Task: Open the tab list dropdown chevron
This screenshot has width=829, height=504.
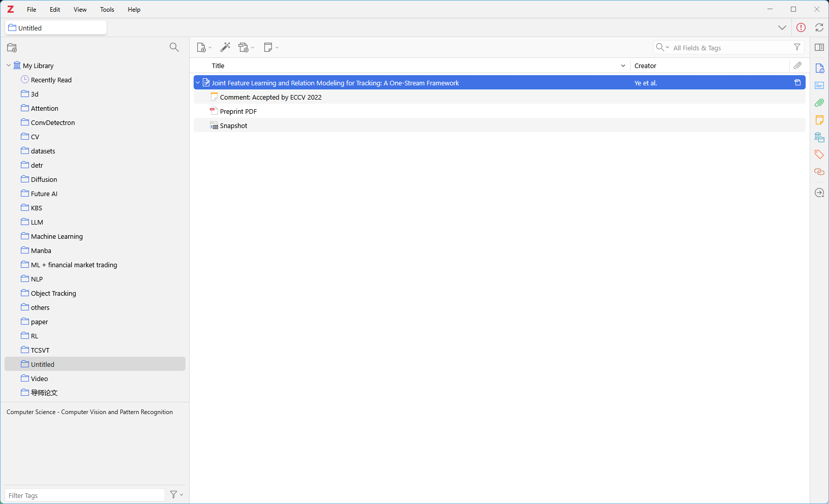Action: coord(782,27)
